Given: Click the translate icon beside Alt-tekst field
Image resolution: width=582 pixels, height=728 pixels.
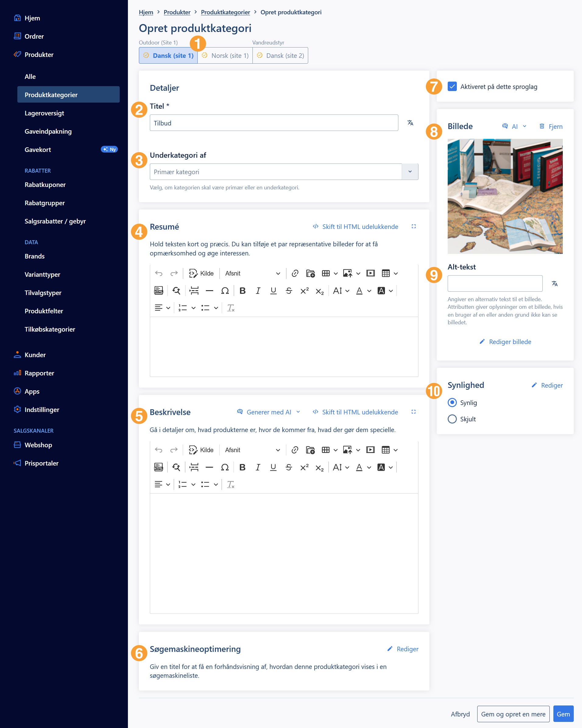Looking at the screenshot, I should (x=555, y=284).
